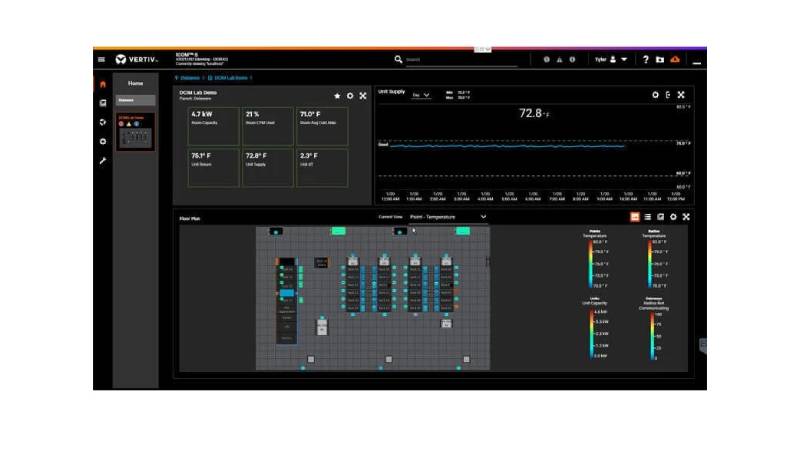Click the 2.3° F Unit dT tile

click(322, 167)
